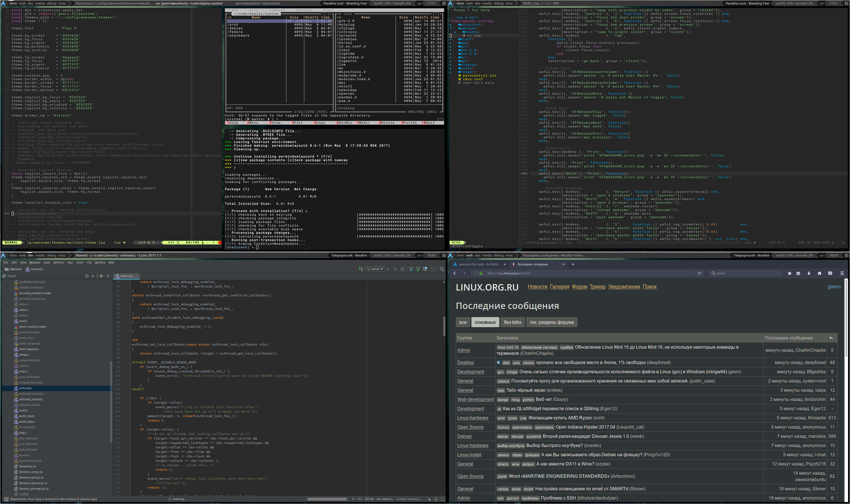Image resolution: width=850 pixels, height=504 pixels.
Task: Open Трекер navigation link
Action: click(x=597, y=287)
